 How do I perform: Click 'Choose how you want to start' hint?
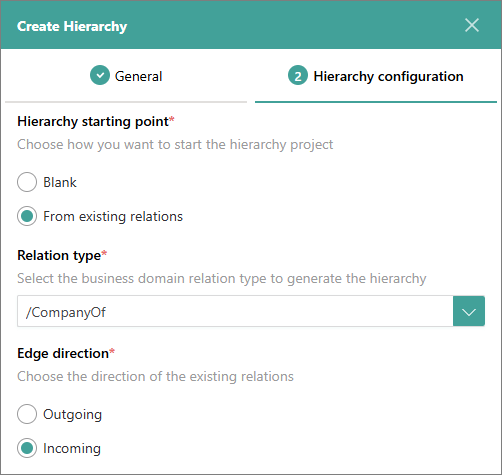tap(175, 145)
